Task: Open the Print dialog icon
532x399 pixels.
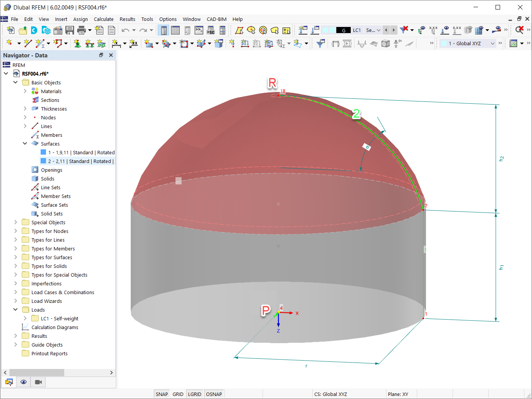Action: tap(81, 30)
